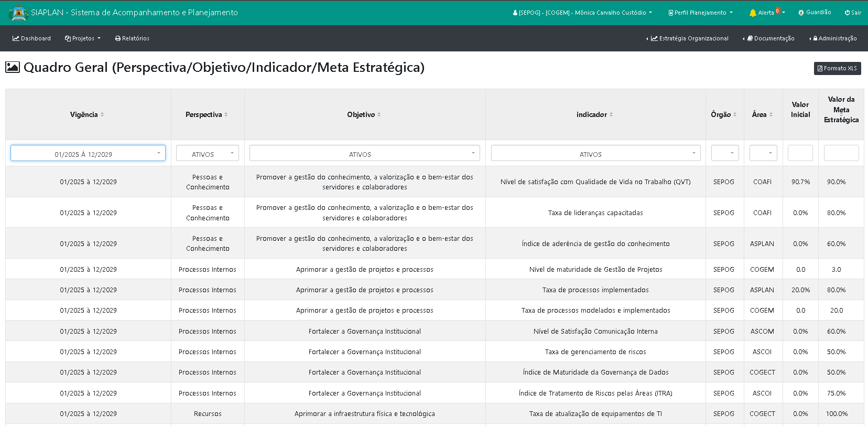Click the 90.7% initial value cell
Image resolution: width=868 pixels, height=426 pixels.
800,182
